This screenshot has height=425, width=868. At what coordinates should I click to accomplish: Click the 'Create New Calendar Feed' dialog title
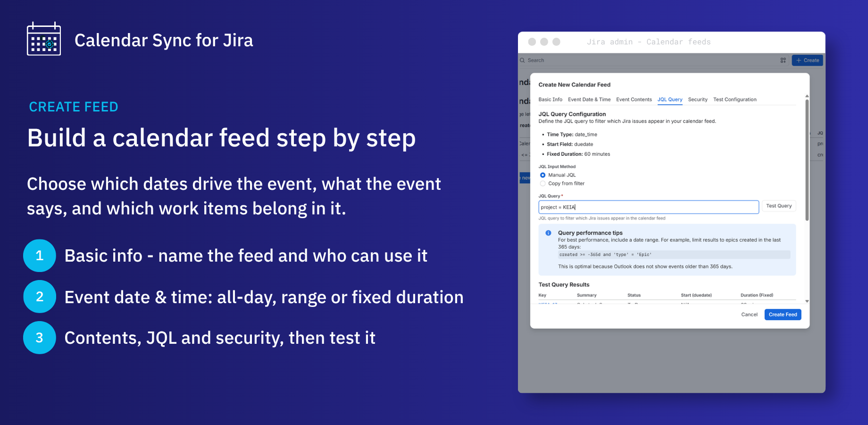coord(574,85)
